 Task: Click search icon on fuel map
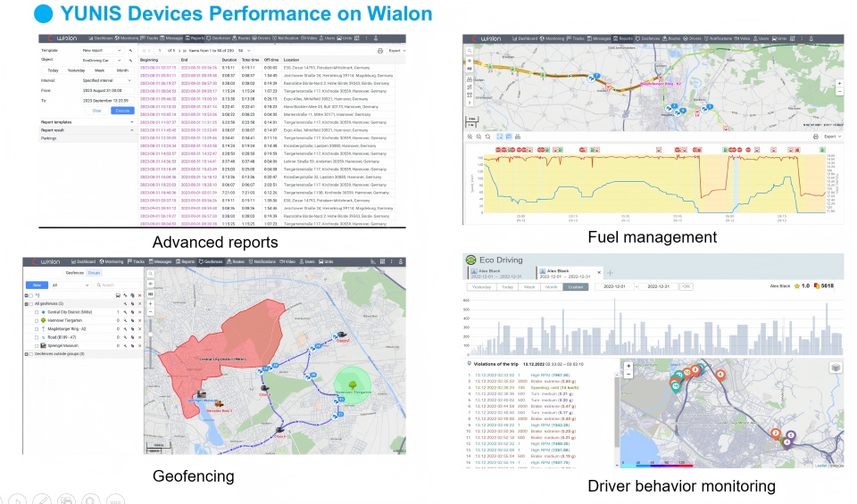470,51
